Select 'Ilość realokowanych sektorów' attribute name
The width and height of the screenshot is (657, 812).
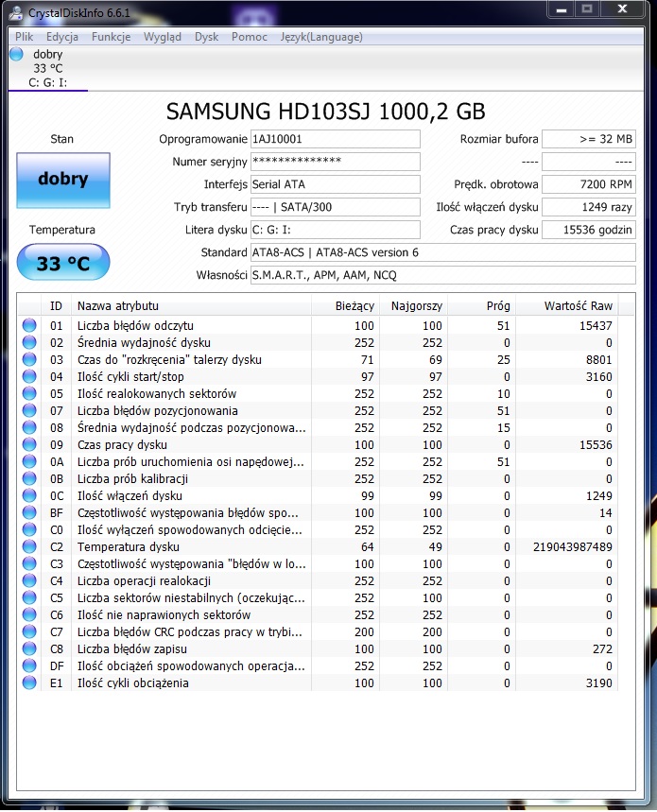pos(157,393)
